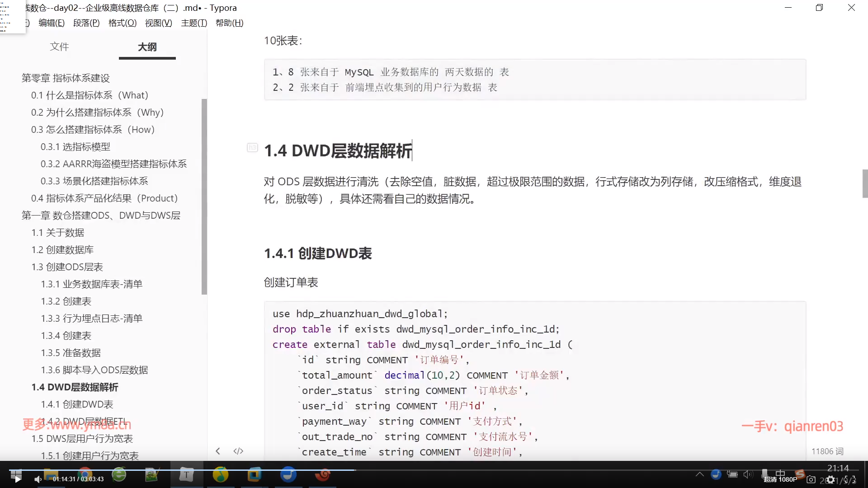Take a screenshot with the camera icon
Image resolution: width=868 pixels, height=488 pixels.
click(811, 479)
